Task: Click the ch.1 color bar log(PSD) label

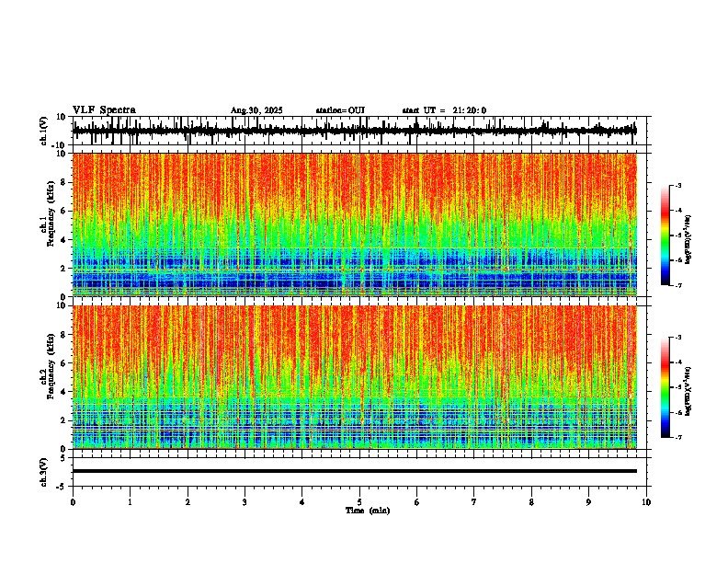Action: 688,240
